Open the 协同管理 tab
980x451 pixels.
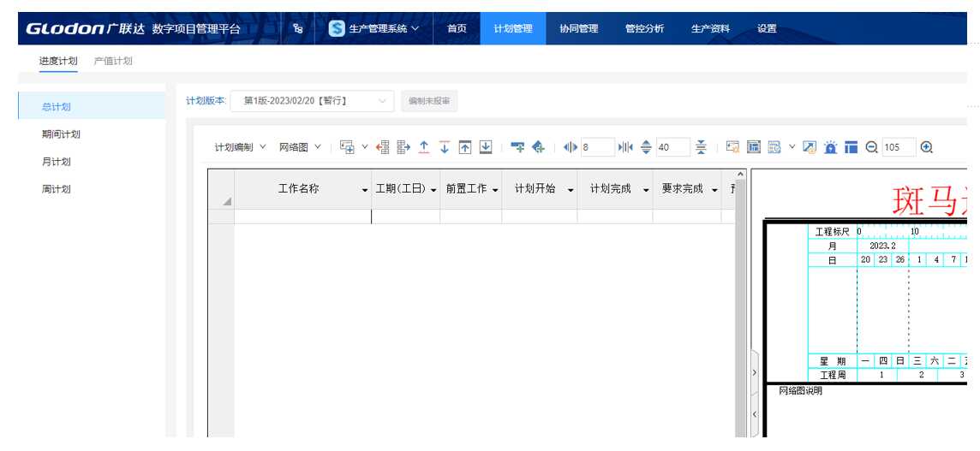579,28
